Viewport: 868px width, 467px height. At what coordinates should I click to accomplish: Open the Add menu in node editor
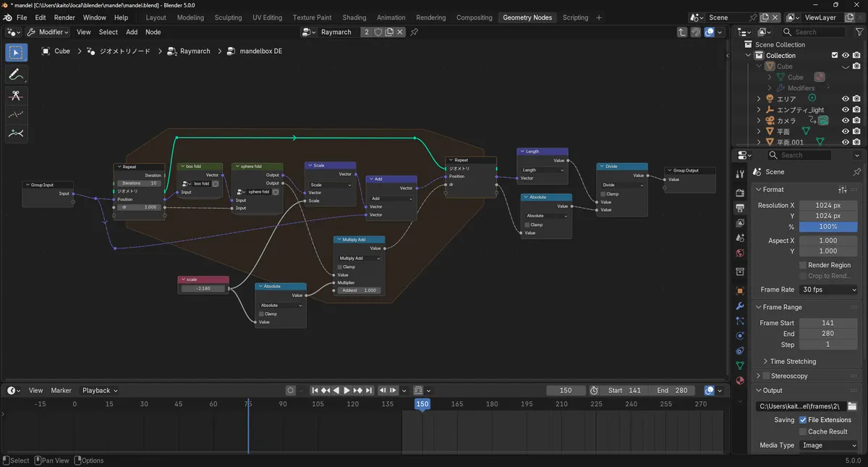(x=132, y=32)
